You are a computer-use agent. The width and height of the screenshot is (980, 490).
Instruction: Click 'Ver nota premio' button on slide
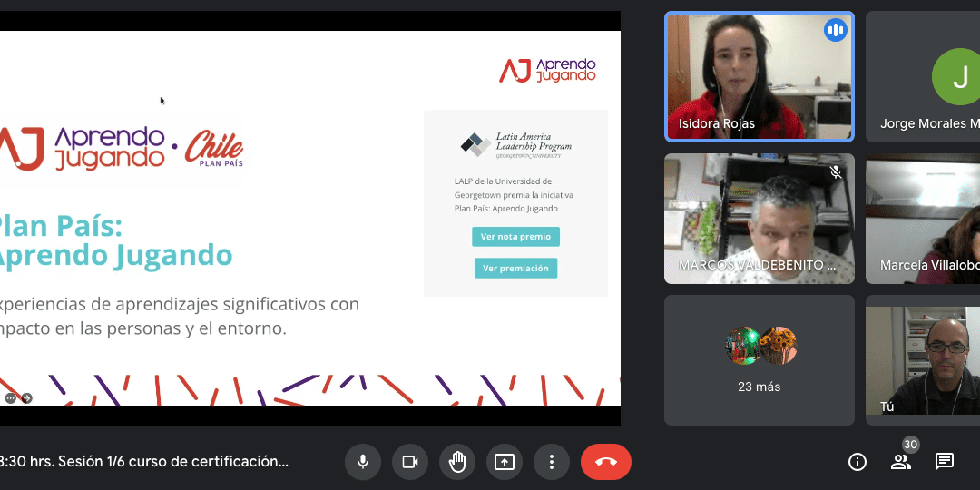click(x=515, y=237)
